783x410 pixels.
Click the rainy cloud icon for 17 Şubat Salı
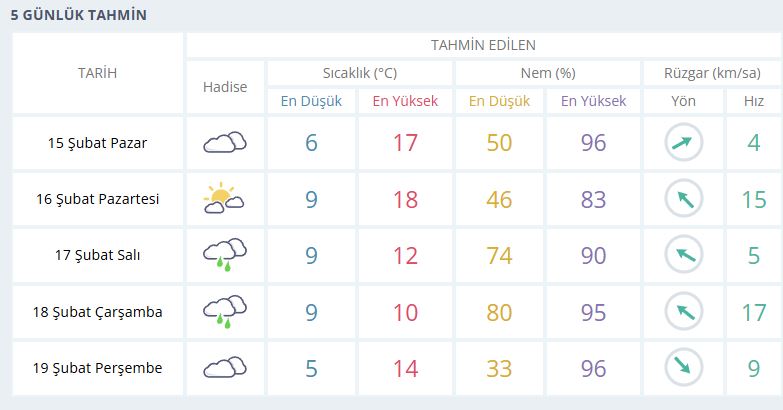[225, 255]
